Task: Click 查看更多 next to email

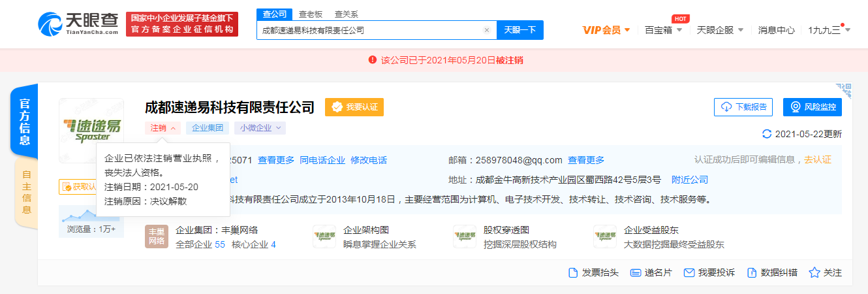Action: (x=586, y=160)
